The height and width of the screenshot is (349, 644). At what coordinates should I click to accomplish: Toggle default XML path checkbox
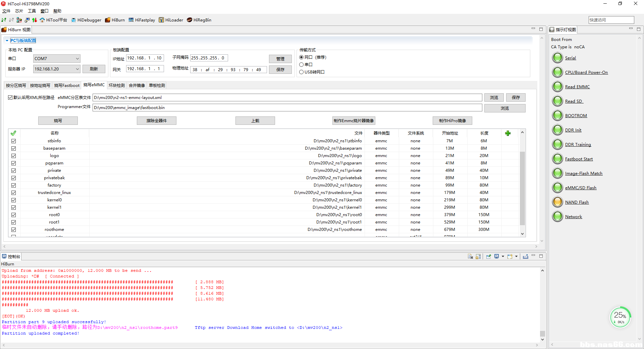(10, 98)
